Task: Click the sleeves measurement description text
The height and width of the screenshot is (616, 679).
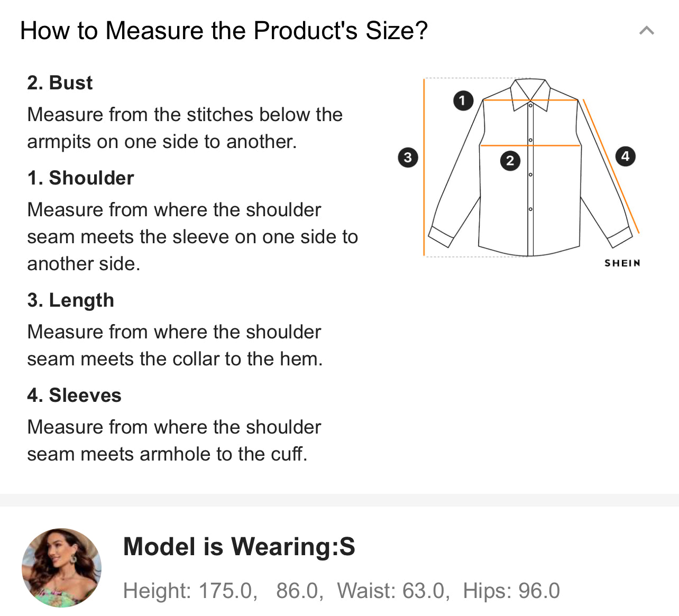Action: [x=174, y=440]
